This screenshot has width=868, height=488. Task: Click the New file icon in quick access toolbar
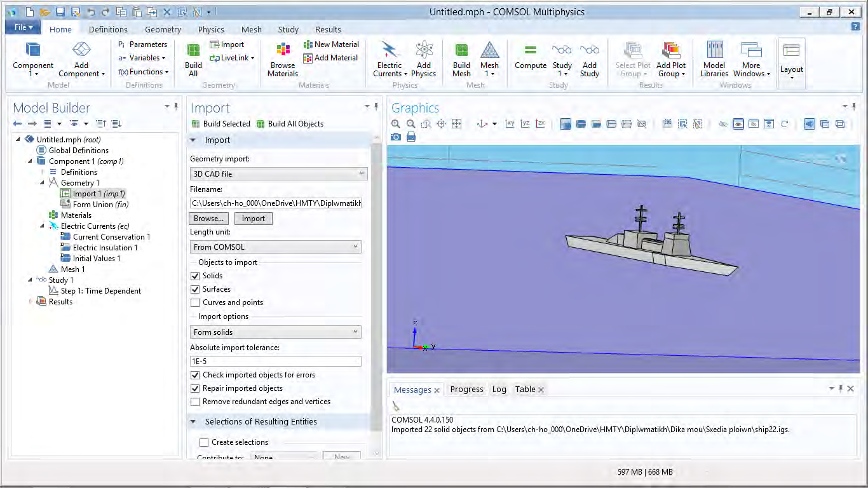tap(29, 12)
